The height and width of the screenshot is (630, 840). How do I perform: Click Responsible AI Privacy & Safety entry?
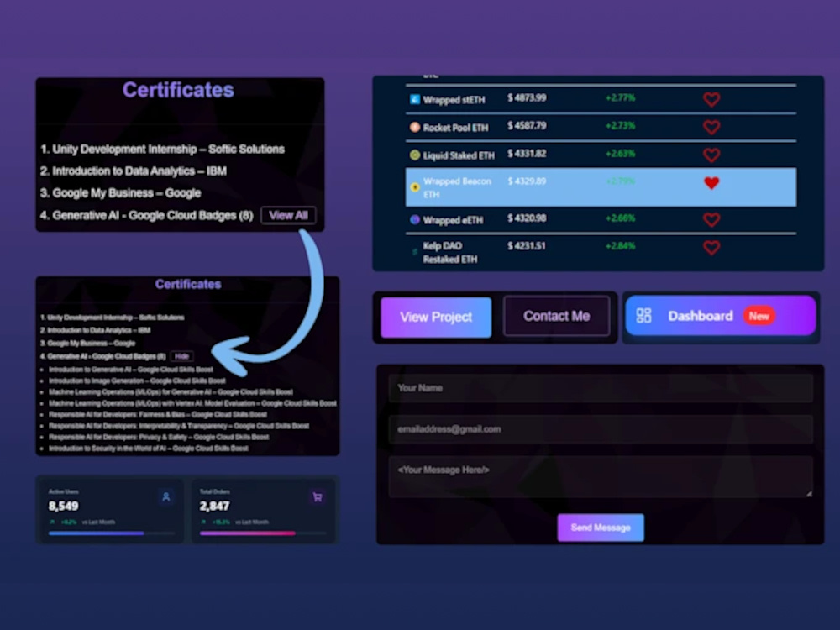point(159,437)
